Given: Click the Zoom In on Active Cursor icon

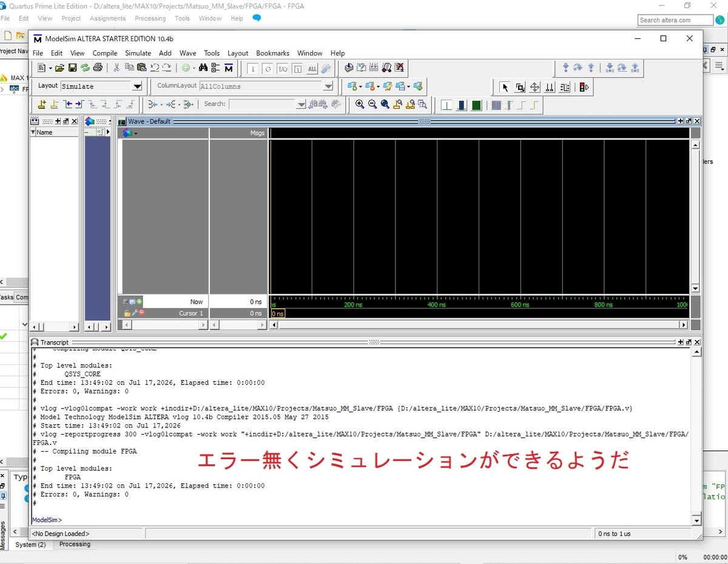Looking at the screenshot, I should (x=398, y=104).
